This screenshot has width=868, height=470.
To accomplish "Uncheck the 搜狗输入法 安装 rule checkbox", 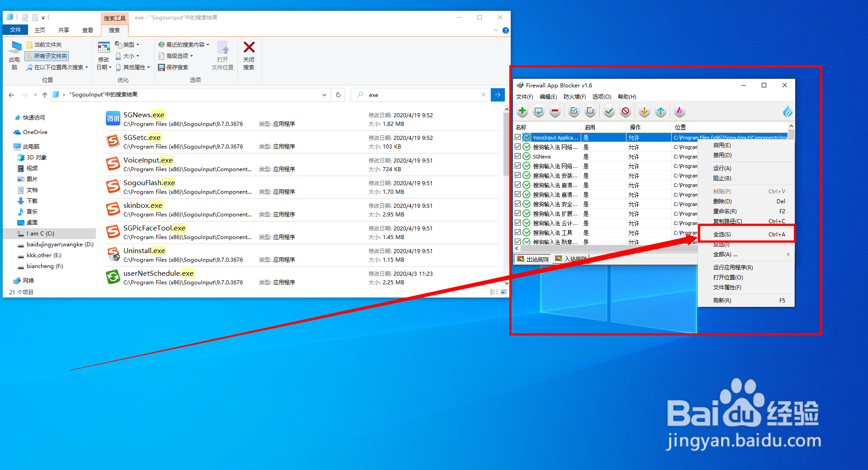I will pyautogui.click(x=517, y=175).
